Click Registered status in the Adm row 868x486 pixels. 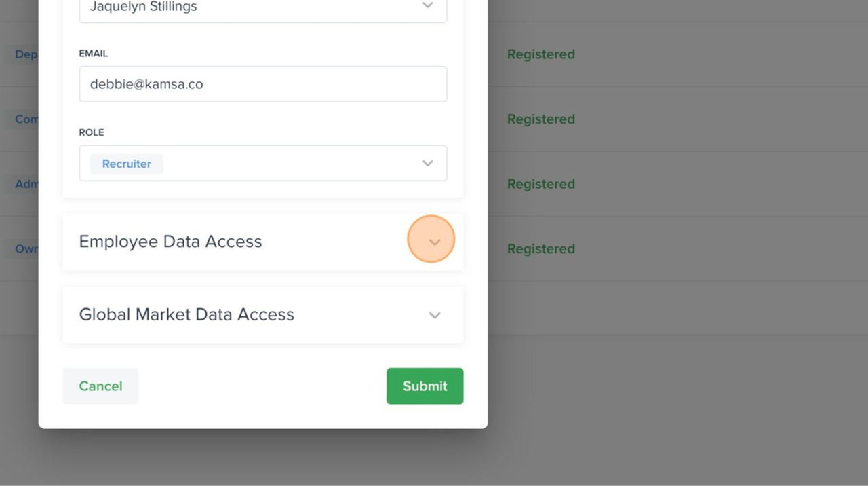(x=540, y=184)
